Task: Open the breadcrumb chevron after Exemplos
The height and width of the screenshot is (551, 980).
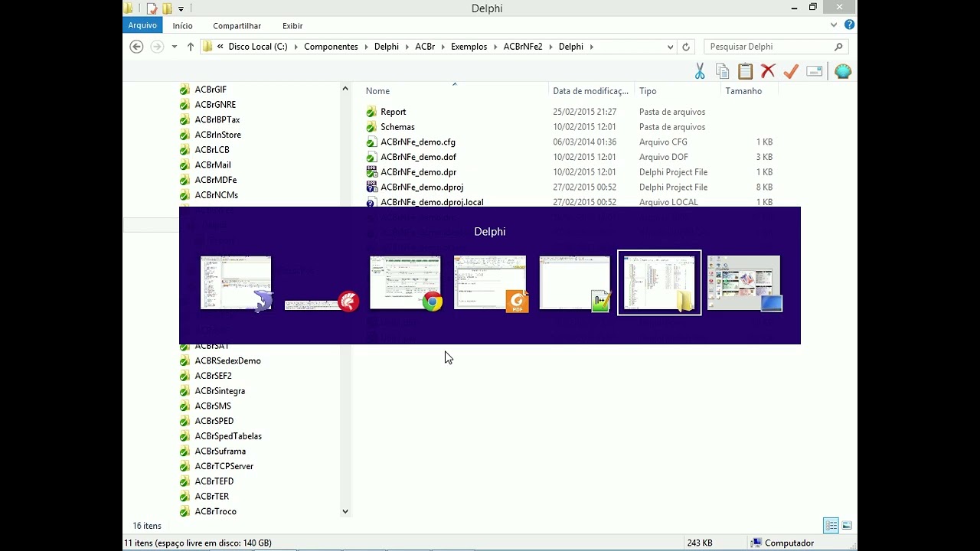Action: pos(495,47)
